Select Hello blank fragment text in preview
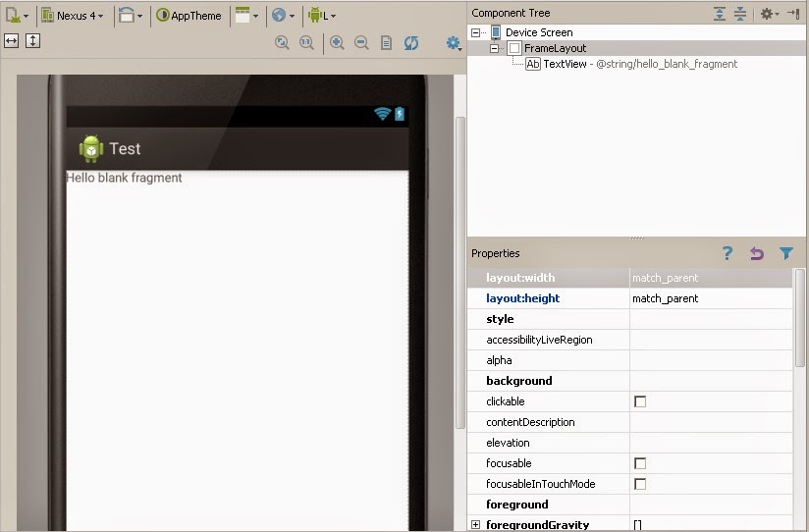The height and width of the screenshot is (532, 809). [124, 178]
